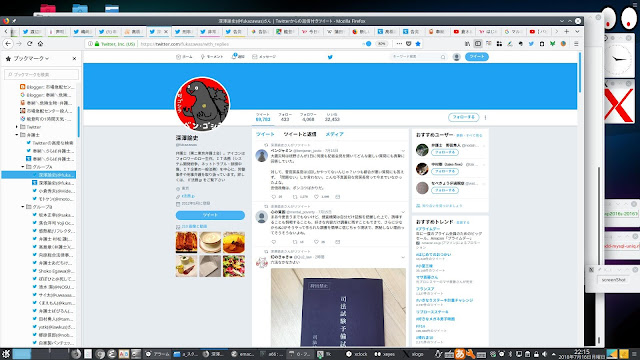Open the 司法試験 book photo in tweet
Screen dimensions: 640x360
[338, 307]
